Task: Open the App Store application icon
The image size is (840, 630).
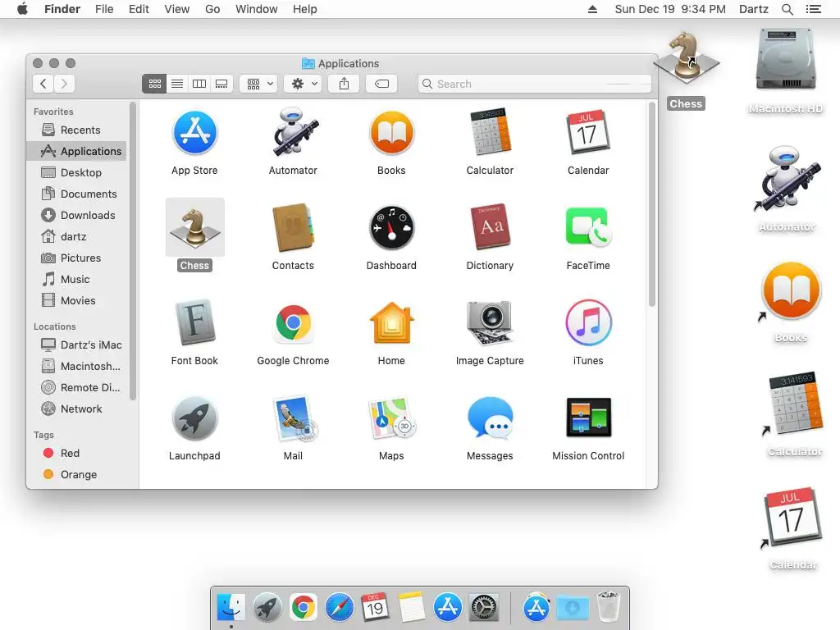Action: point(194,132)
